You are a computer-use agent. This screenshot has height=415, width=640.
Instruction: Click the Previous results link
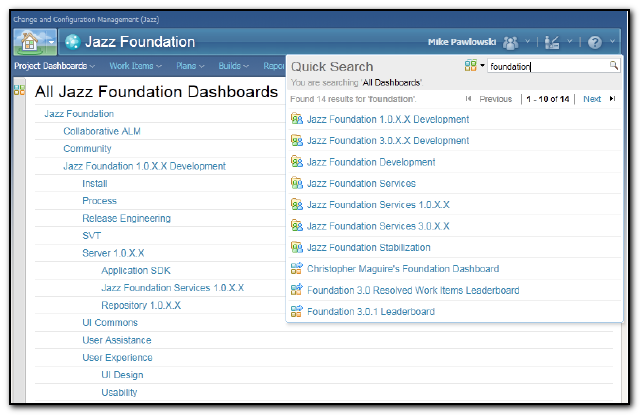click(496, 99)
